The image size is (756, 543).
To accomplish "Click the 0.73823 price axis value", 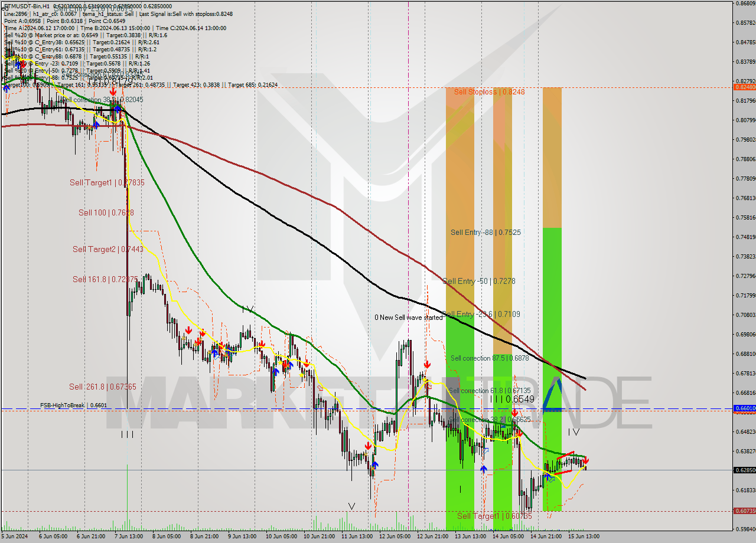I will tap(745, 256).
